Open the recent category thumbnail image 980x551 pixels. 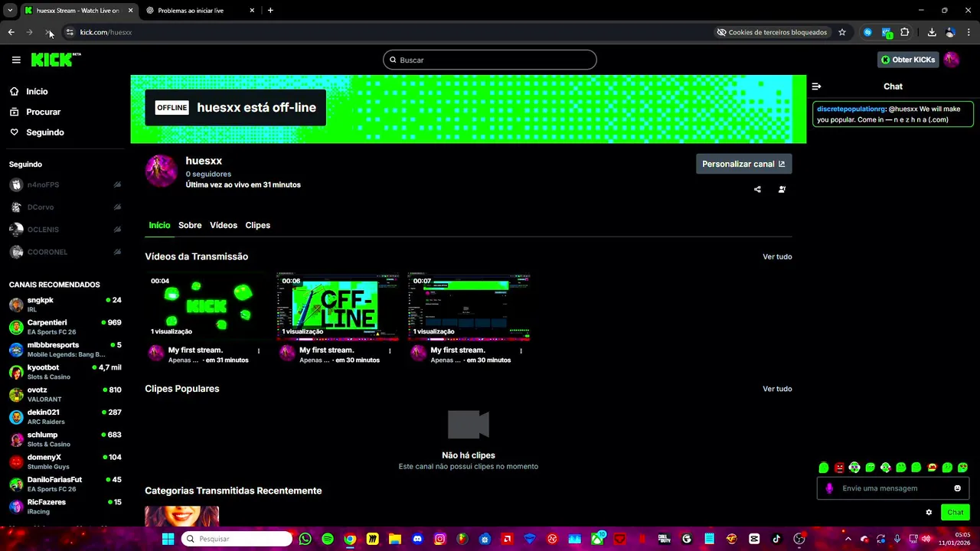pyautogui.click(x=182, y=517)
